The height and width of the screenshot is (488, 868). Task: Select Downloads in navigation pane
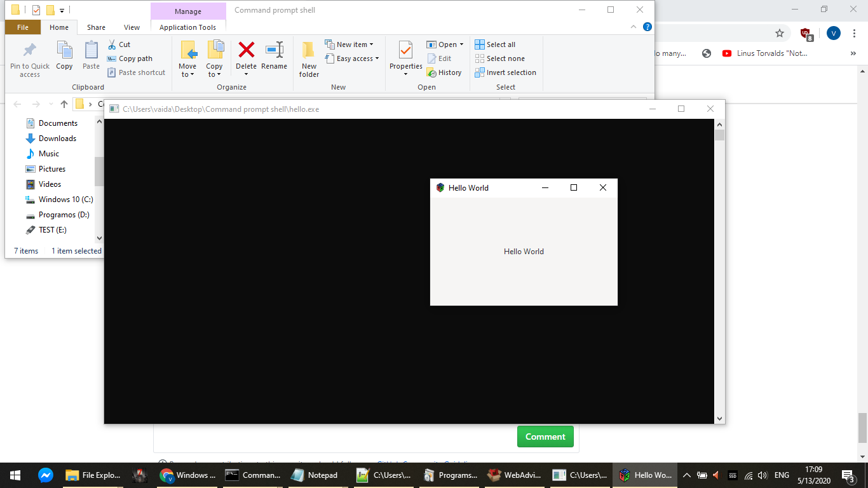(51, 139)
